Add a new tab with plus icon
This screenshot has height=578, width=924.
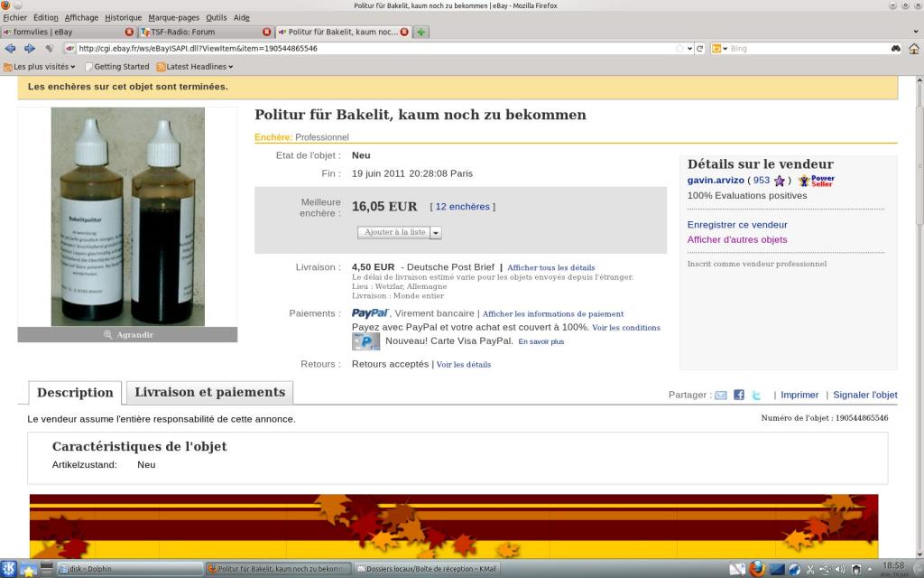coord(420,32)
